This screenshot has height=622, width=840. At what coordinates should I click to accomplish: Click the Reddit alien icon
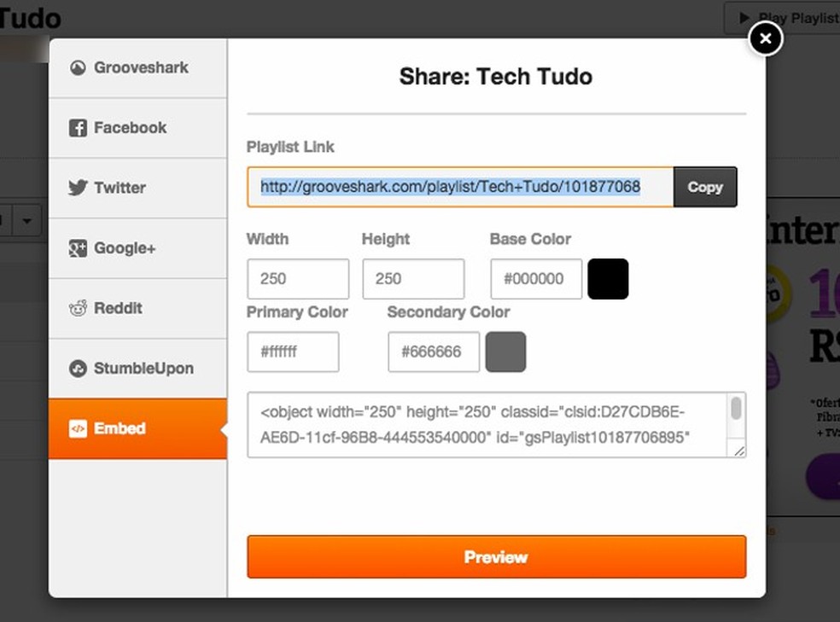[x=78, y=308]
